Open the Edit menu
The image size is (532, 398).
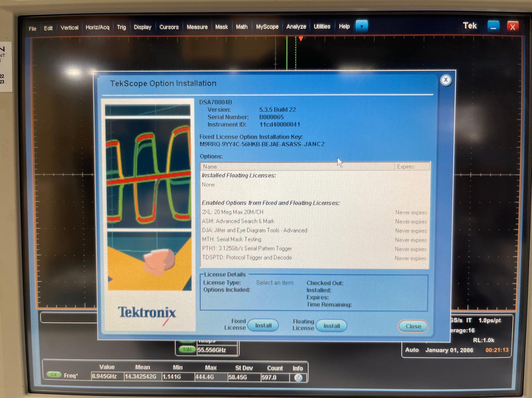(x=48, y=28)
